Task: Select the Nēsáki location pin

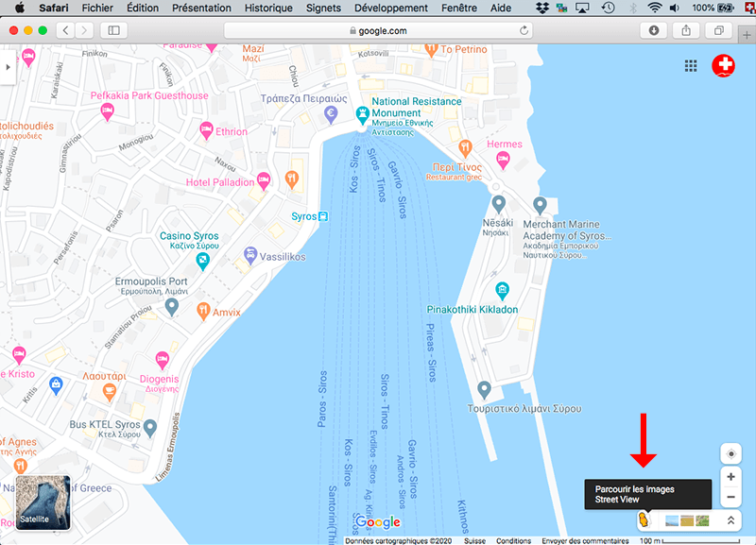Action: point(499,204)
